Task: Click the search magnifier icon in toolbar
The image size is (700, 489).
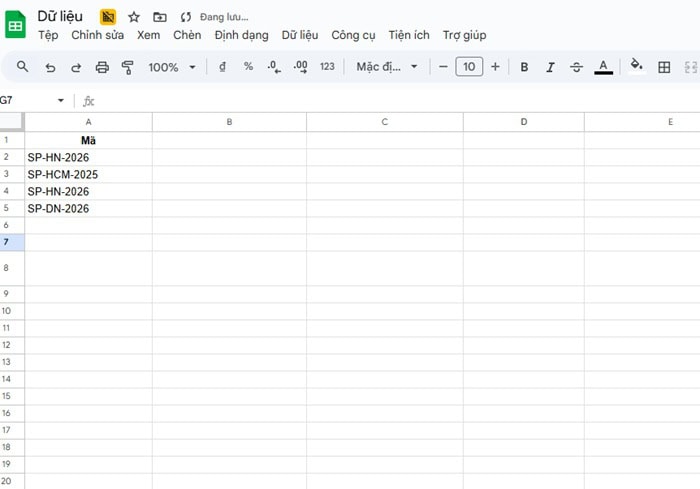Action: point(23,67)
